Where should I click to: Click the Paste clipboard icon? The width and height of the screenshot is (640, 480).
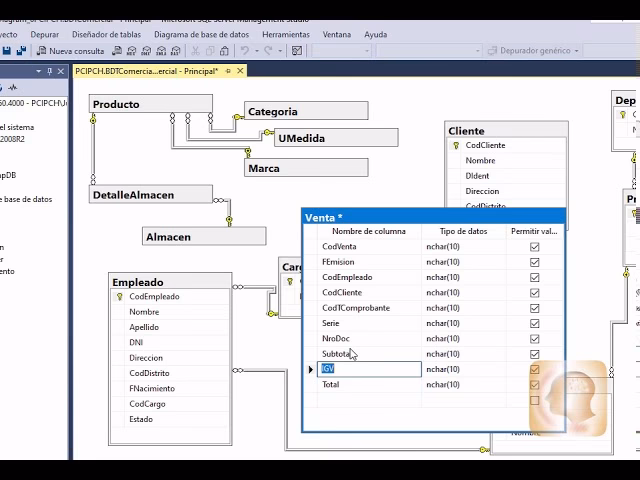(224, 51)
